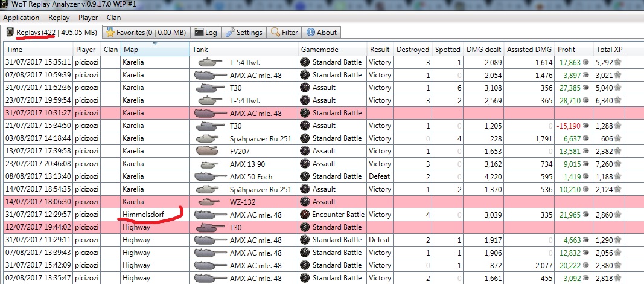The height and width of the screenshot is (284, 644).
Task: Sort by the Clan column header
Action: [111, 50]
